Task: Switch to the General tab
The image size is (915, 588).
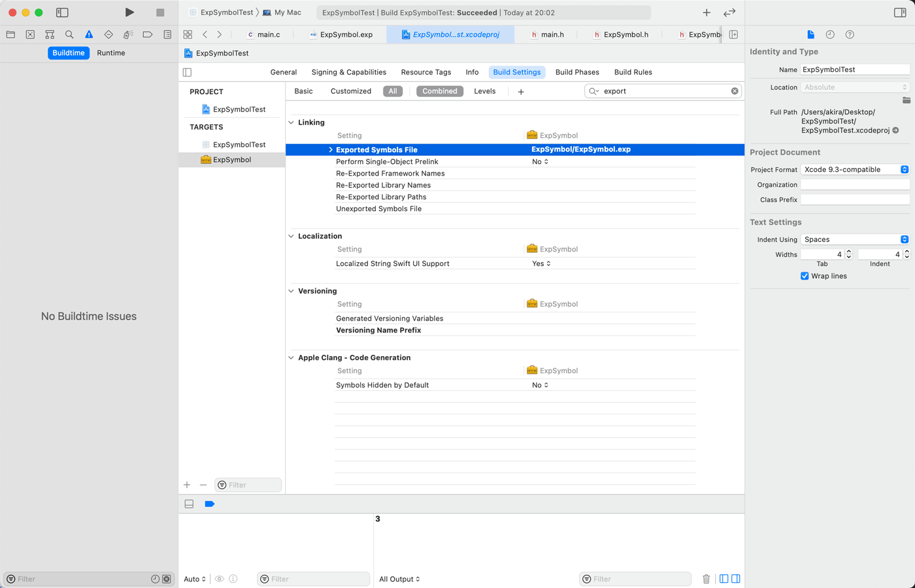Action: pyautogui.click(x=284, y=73)
